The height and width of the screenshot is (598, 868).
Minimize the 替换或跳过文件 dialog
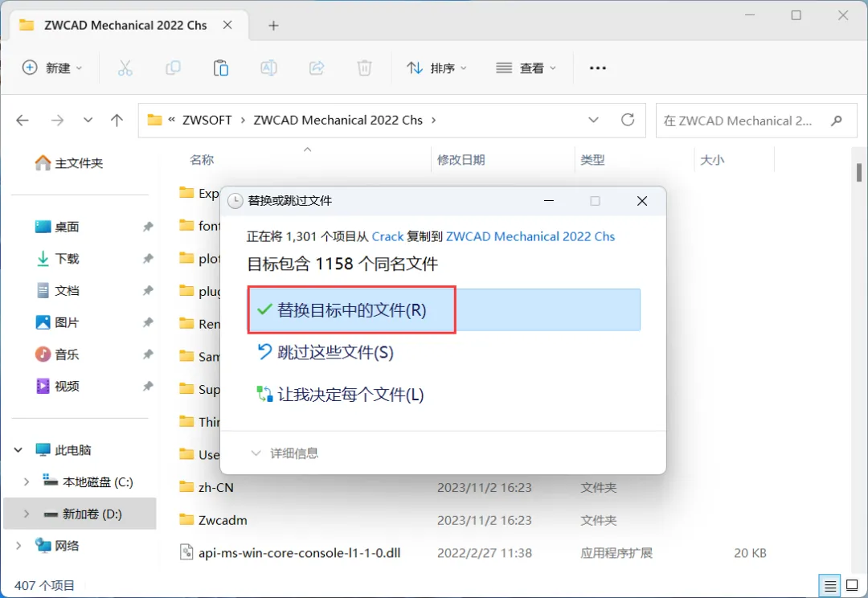pyautogui.click(x=549, y=201)
